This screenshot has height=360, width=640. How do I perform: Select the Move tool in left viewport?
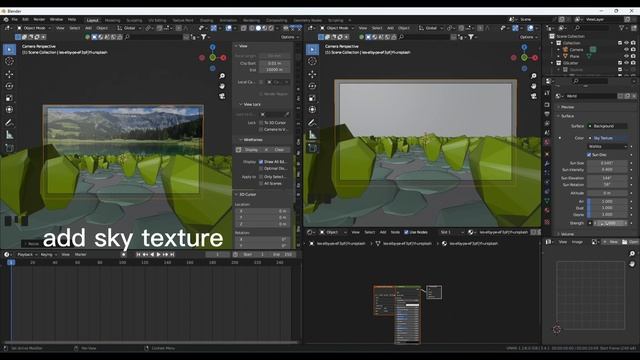click(9, 74)
